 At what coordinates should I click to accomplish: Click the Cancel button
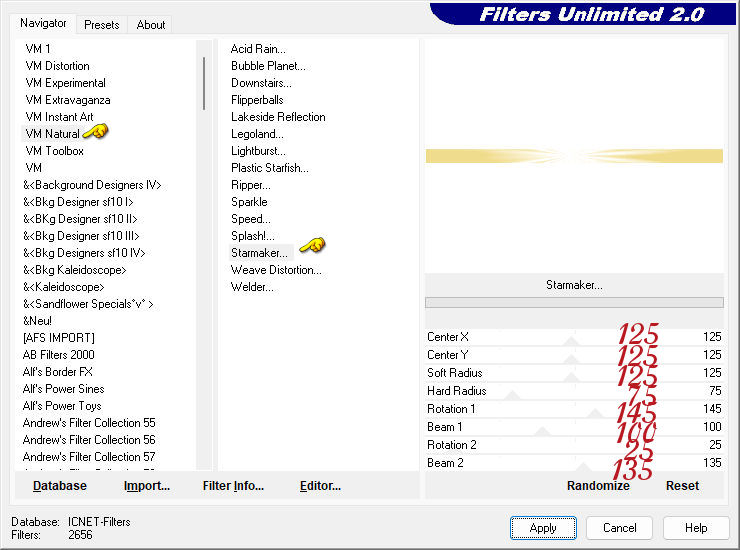coord(619,527)
